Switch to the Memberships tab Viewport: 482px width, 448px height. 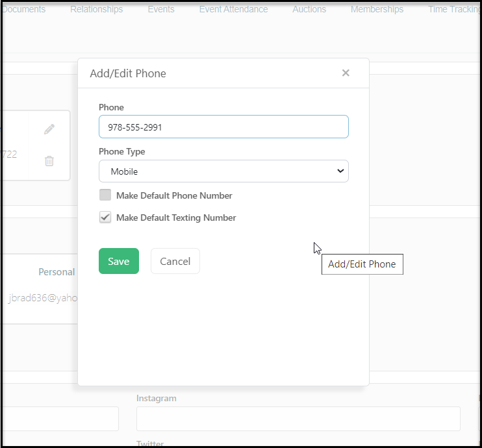pos(377,9)
